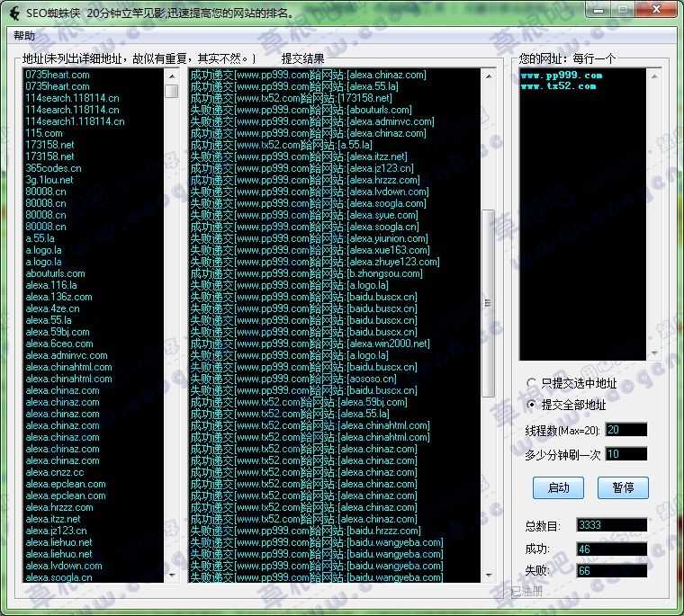Edit the 线程数 thread count field
This screenshot has height=616, width=684.
[x=626, y=430]
